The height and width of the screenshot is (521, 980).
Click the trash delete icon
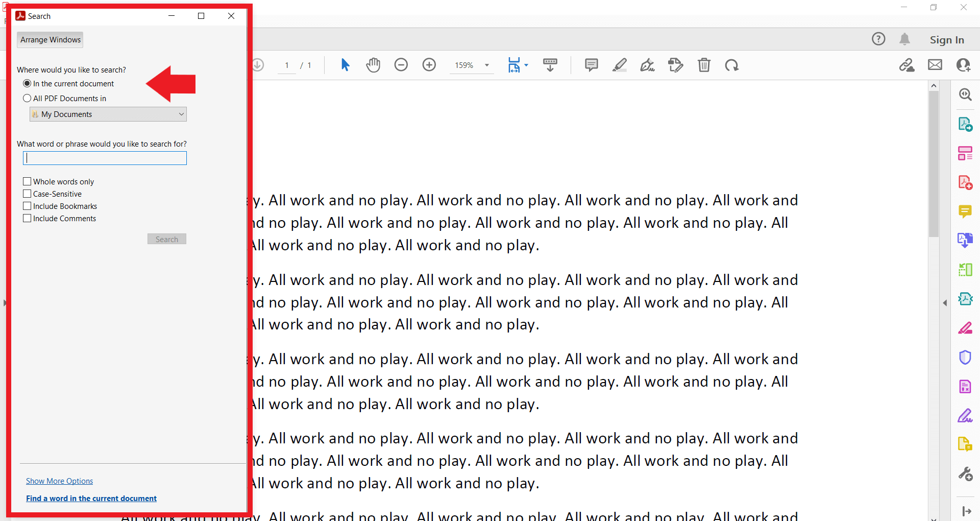tap(704, 65)
